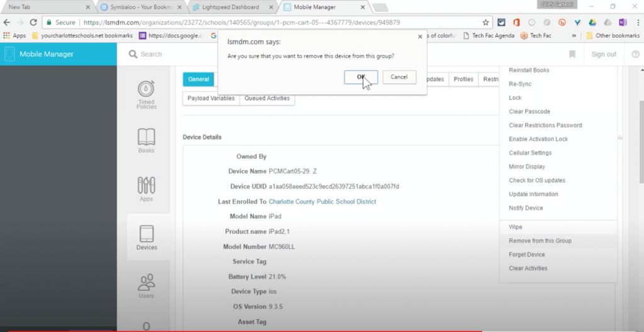
Task: Select Clear Activities action
Action: [528, 268]
